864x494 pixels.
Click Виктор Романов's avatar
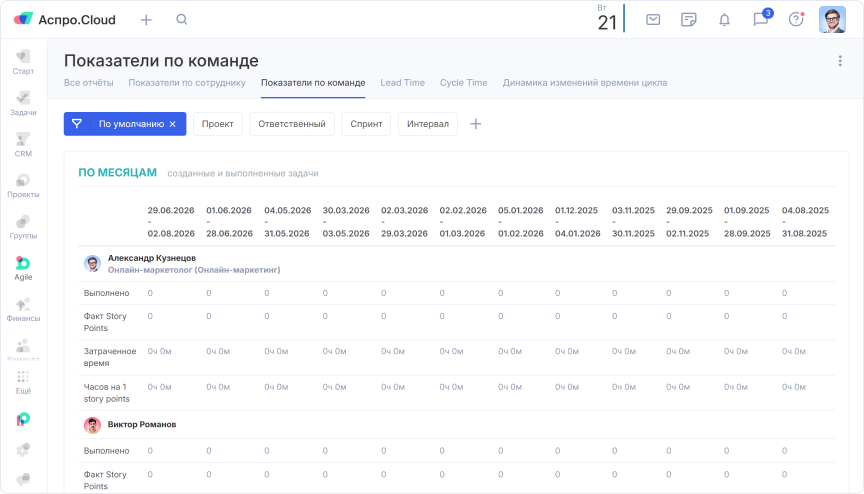(93, 425)
